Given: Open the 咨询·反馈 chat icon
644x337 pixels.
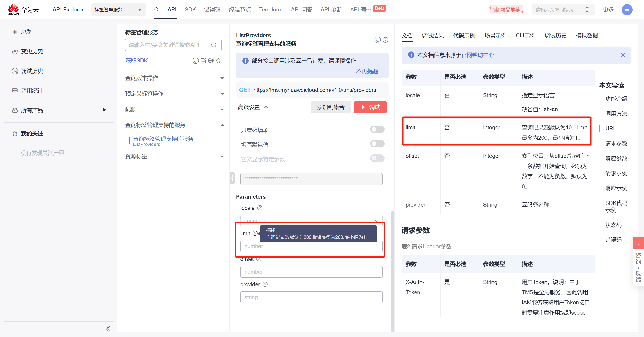Looking at the screenshot, I should (638, 242).
